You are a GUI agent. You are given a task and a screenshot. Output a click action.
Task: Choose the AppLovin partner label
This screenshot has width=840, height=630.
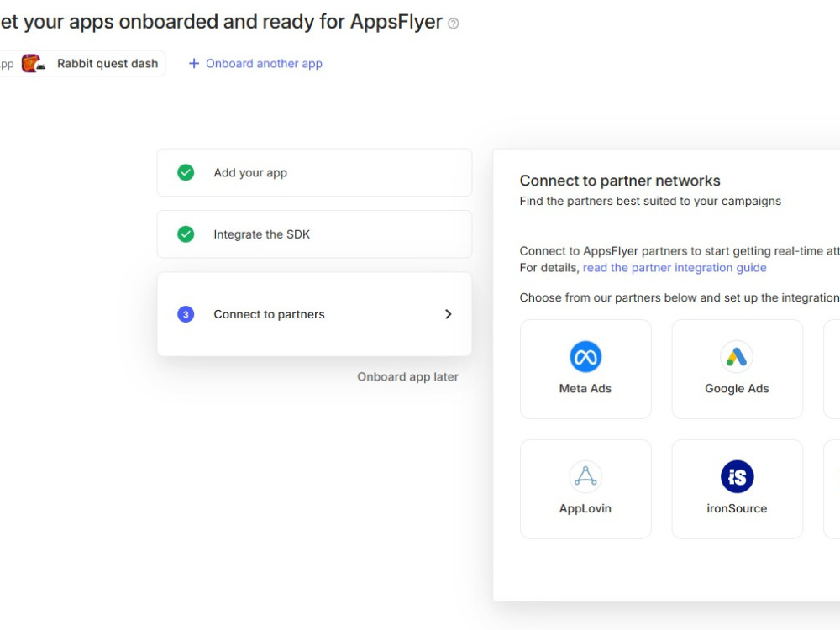585,508
